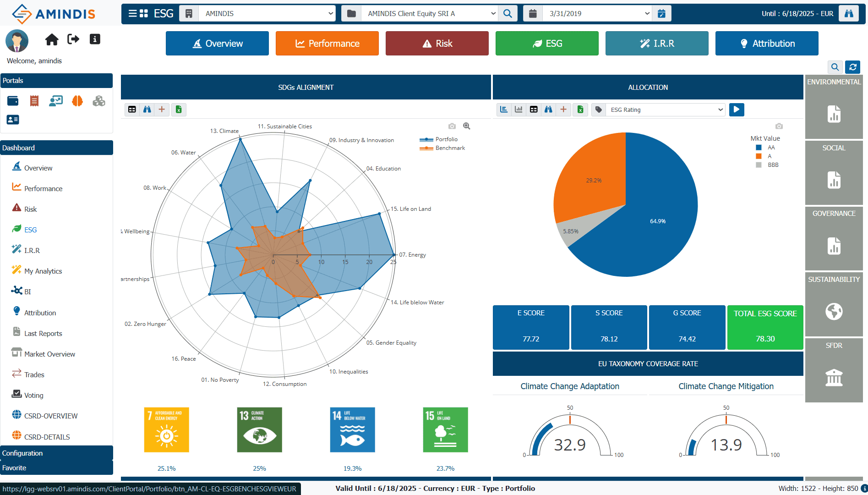Image resolution: width=868 pixels, height=495 pixels.
Task: Open the brain icon portal
Action: pos(77,101)
